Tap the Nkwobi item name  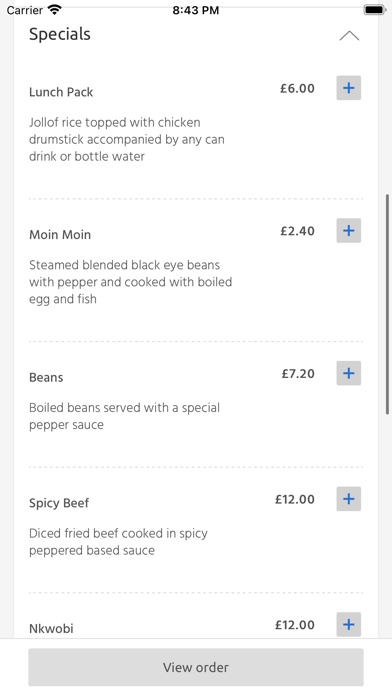pos(51,629)
